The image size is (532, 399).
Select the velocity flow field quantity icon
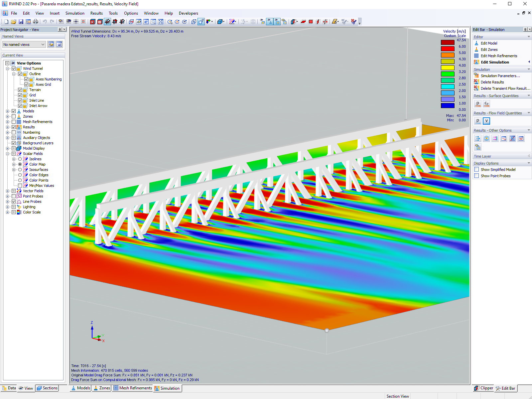(x=486, y=121)
